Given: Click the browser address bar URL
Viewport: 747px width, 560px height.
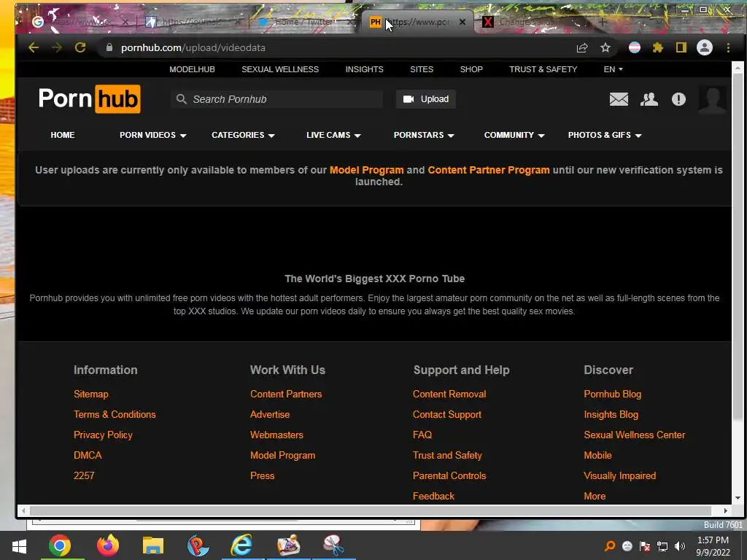Looking at the screenshot, I should click(193, 47).
